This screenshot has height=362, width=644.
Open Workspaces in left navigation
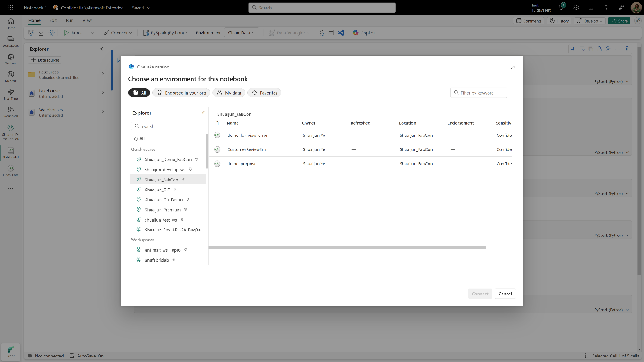pyautogui.click(x=11, y=42)
